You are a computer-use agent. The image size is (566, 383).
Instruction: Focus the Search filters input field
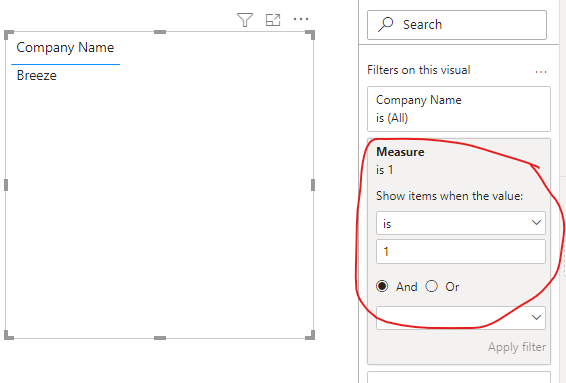pyautogui.click(x=457, y=25)
